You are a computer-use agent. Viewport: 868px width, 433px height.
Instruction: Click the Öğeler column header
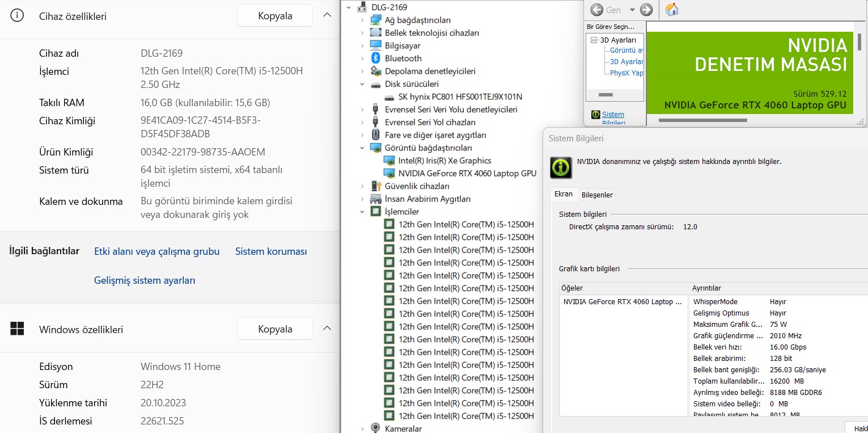(624, 288)
